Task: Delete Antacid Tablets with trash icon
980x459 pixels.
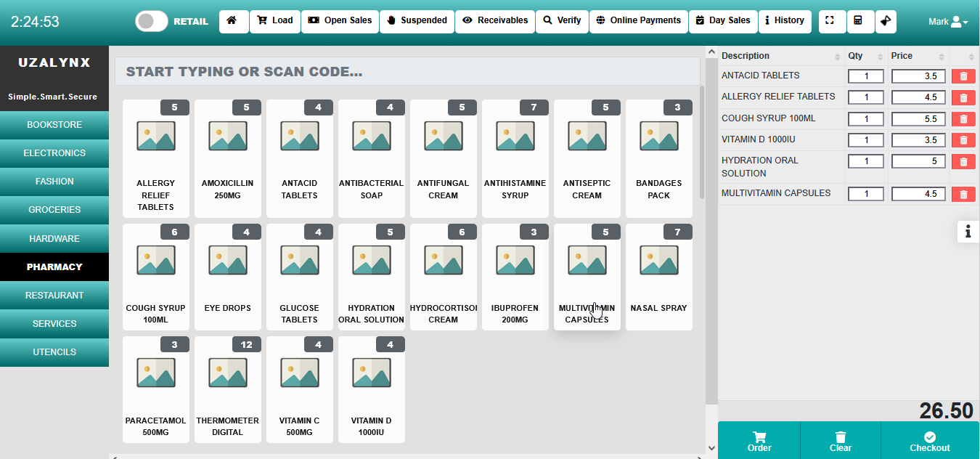Action: (x=963, y=76)
